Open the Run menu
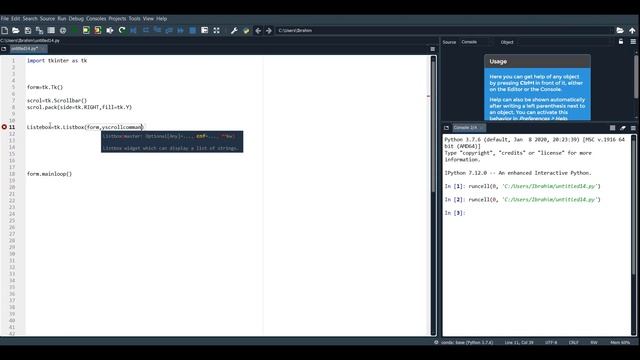The image size is (640, 360). pyautogui.click(x=62, y=18)
